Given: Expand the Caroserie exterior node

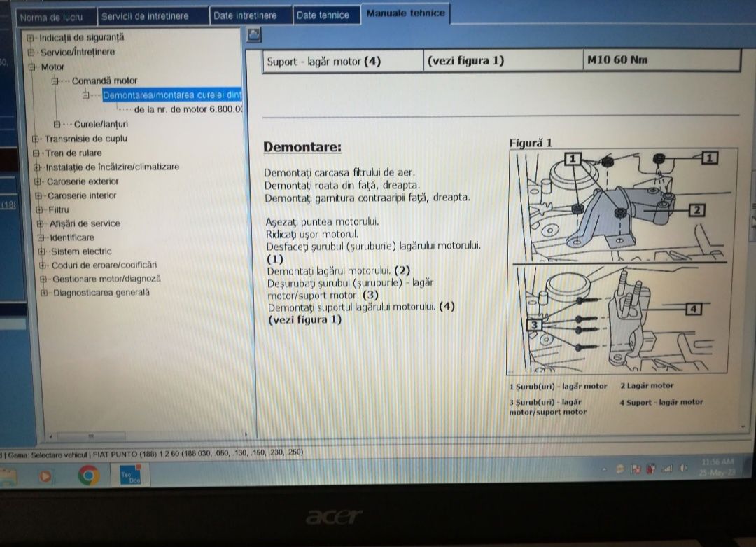Looking at the screenshot, I should click(x=38, y=182).
